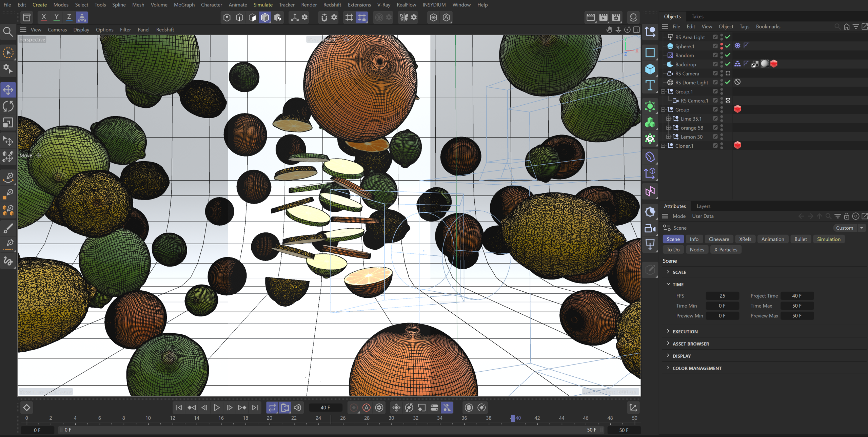The width and height of the screenshot is (868, 437).
Task: Expand the Cloner.1 object tree
Action: [663, 146]
